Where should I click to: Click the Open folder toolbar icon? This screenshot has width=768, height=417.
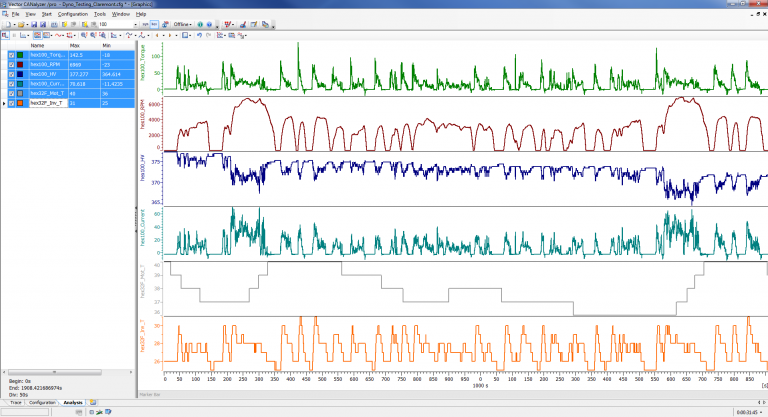(x=22, y=24)
